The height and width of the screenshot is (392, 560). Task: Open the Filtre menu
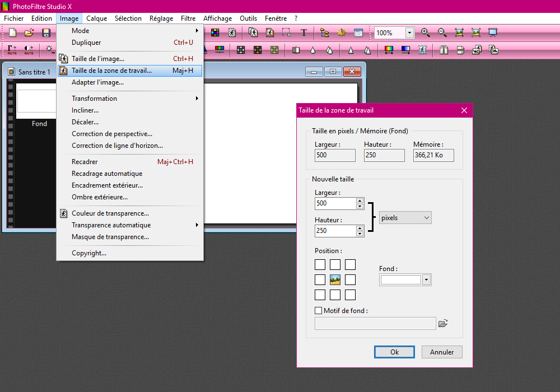coord(188,18)
